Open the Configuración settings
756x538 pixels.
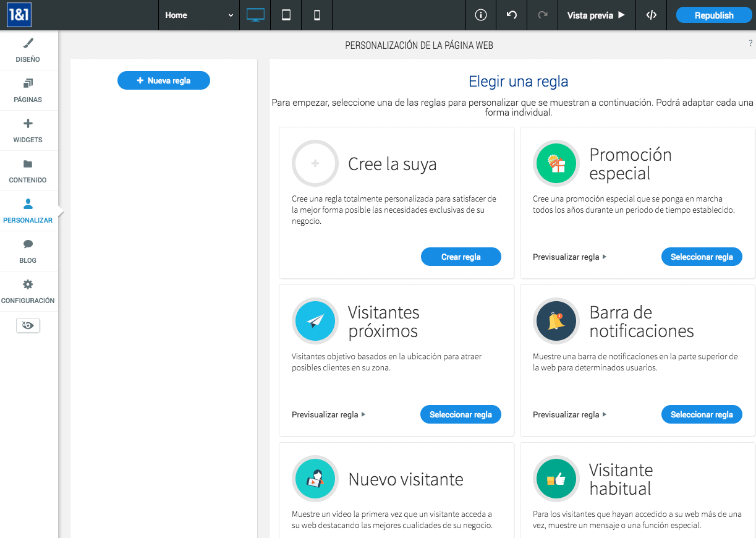tap(28, 291)
